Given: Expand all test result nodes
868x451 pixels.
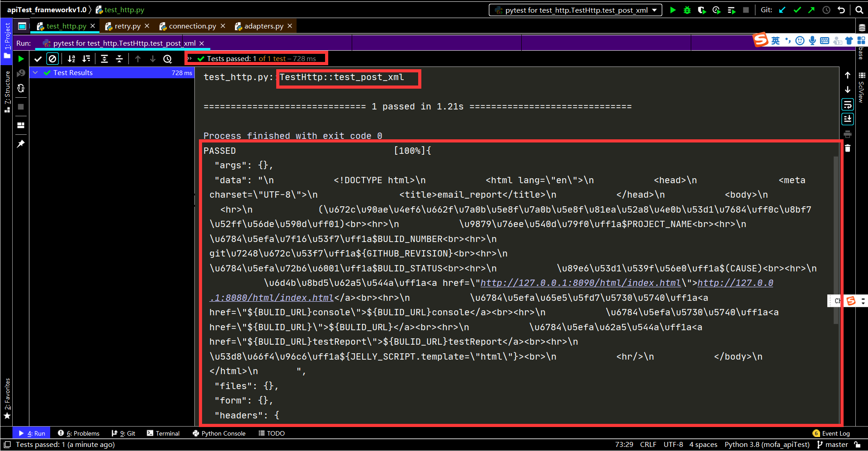Looking at the screenshot, I should tap(104, 59).
